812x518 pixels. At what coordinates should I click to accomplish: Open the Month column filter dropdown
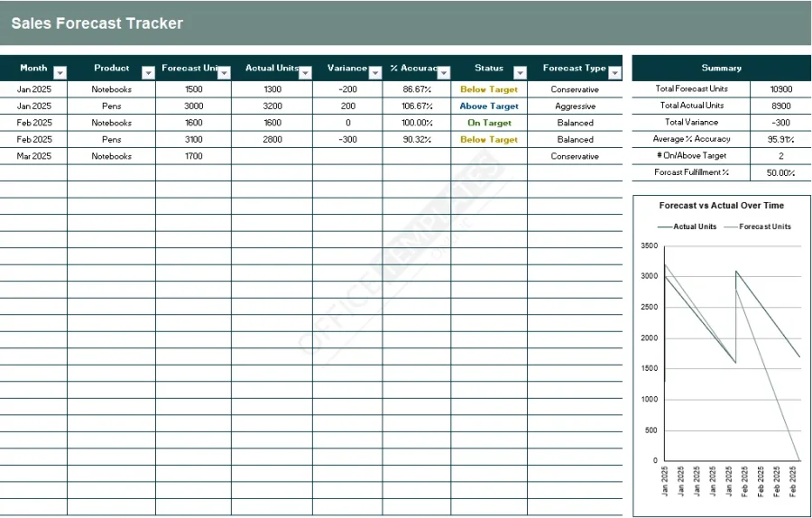tap(60, 73)
